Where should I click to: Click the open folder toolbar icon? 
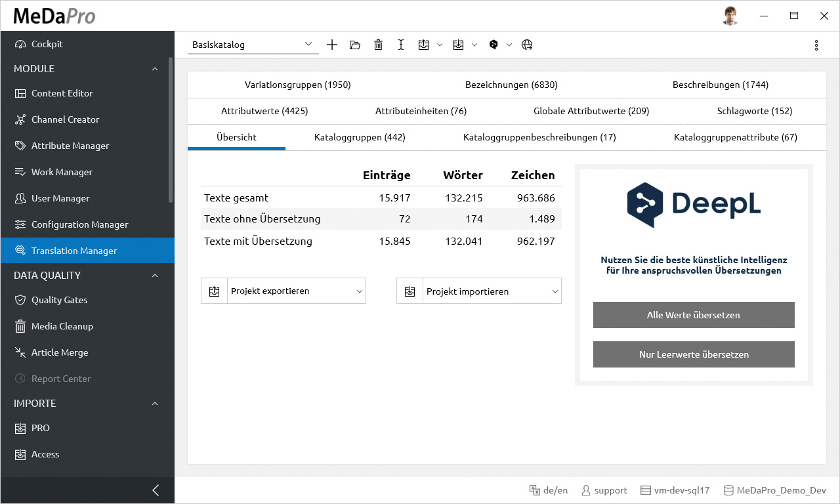(x=355, y=45)
